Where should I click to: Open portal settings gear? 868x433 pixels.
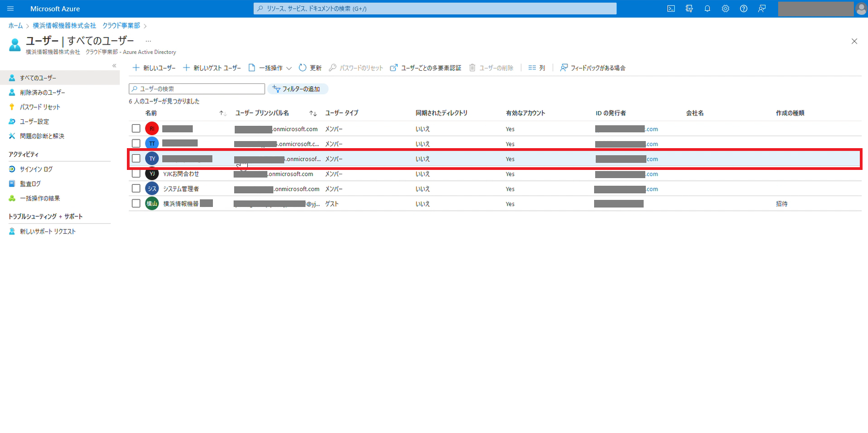tap(725, 9)
